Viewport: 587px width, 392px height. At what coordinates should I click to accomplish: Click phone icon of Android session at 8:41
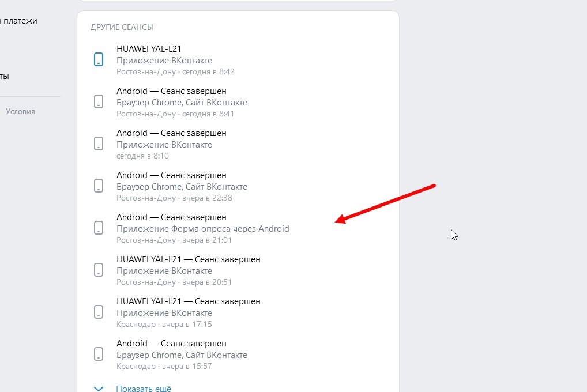click(99, 101)
